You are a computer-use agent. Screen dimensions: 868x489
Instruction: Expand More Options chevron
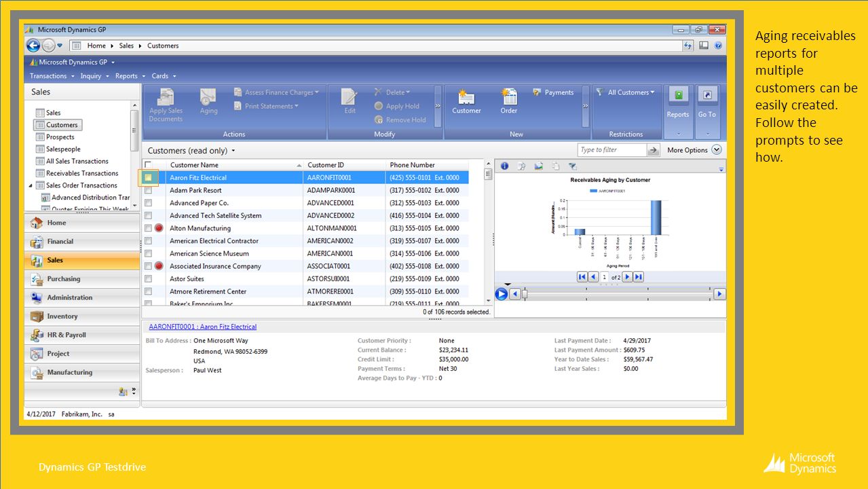[716, 150]
